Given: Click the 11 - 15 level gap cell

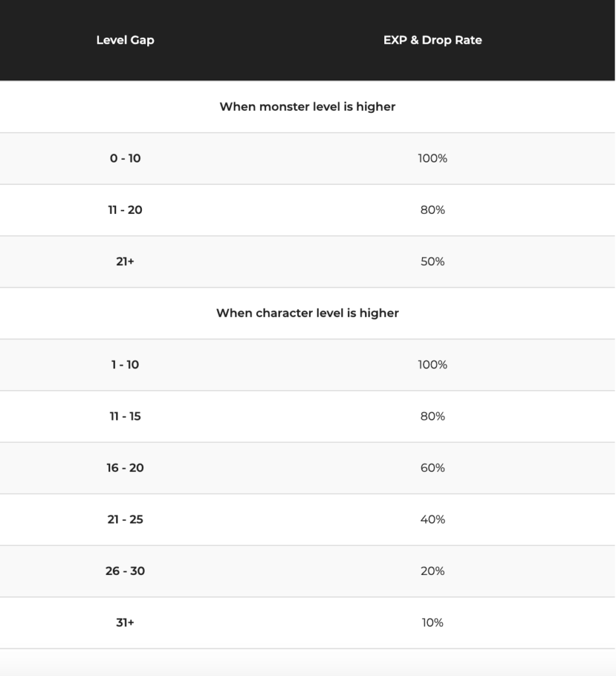Looking at the screenshot, I should pos(125,417).
